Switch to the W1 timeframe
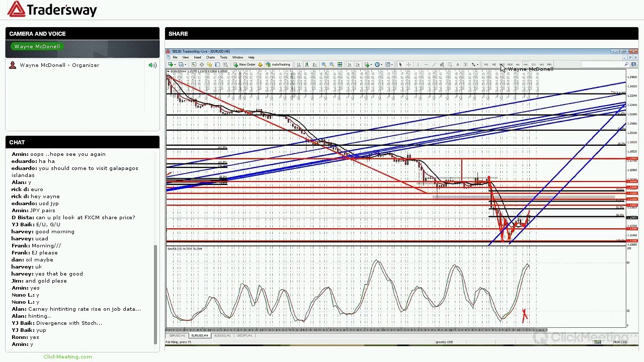The width and height of the screenshot is (644, 362). point(542,64)
